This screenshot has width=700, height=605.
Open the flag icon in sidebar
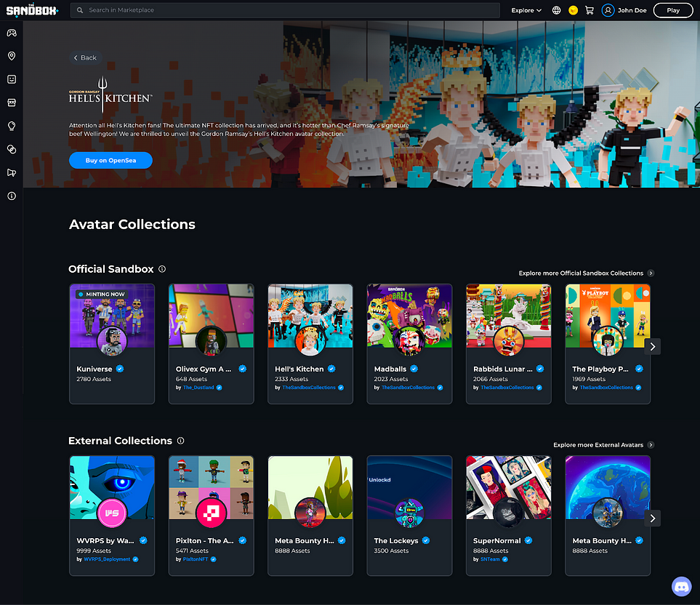(x=12, y=173)
